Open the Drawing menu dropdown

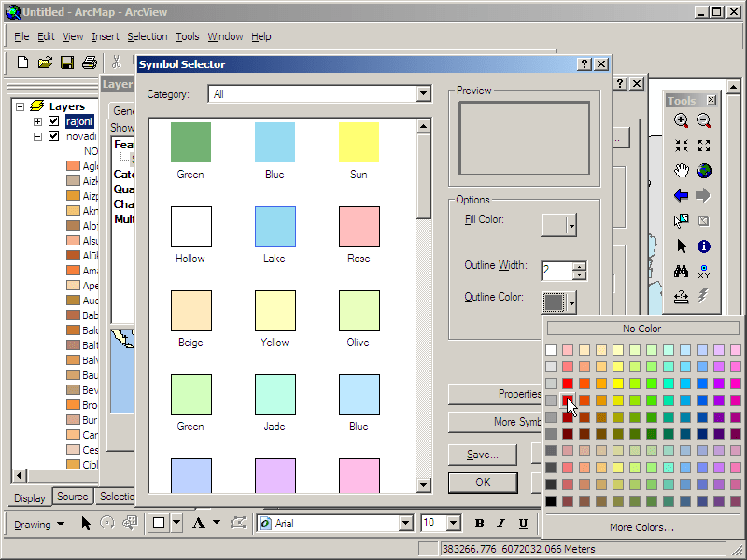tap(39, 524)
